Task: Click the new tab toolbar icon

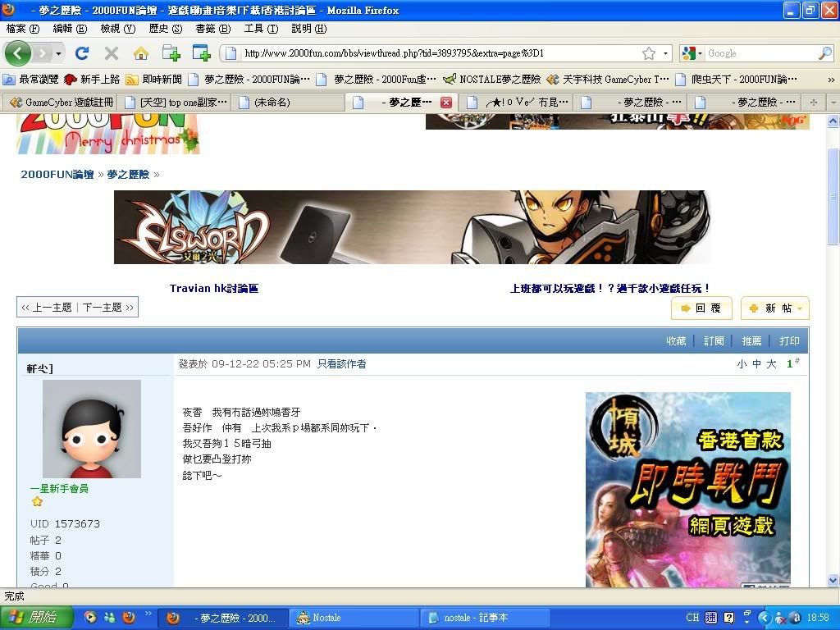Action: point(171,53)
